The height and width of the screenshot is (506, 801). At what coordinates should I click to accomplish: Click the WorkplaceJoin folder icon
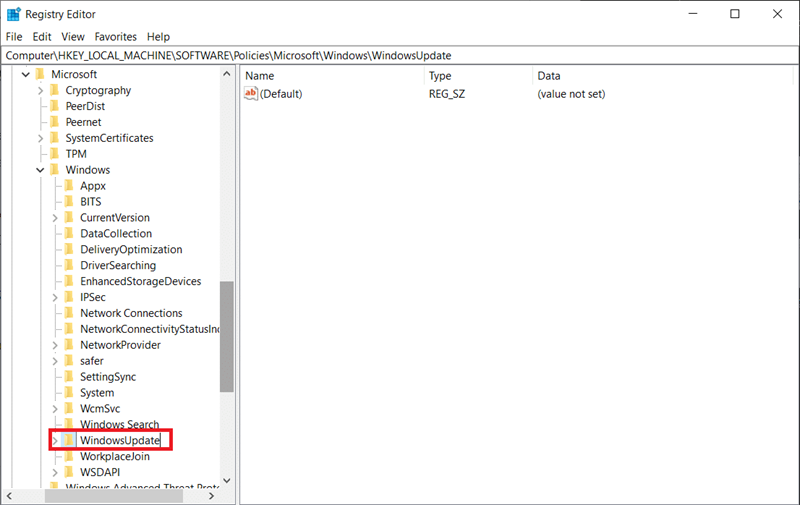(69, 456)
